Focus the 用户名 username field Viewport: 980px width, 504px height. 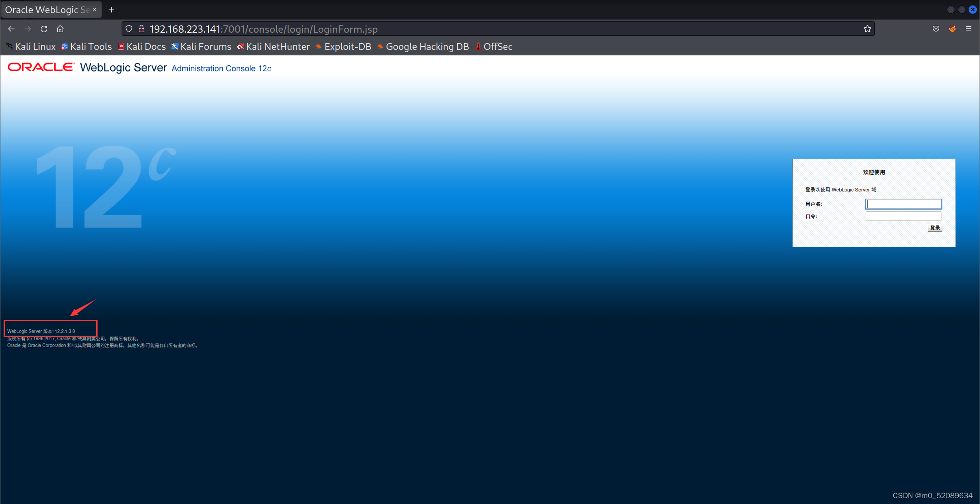coord(903,204)
